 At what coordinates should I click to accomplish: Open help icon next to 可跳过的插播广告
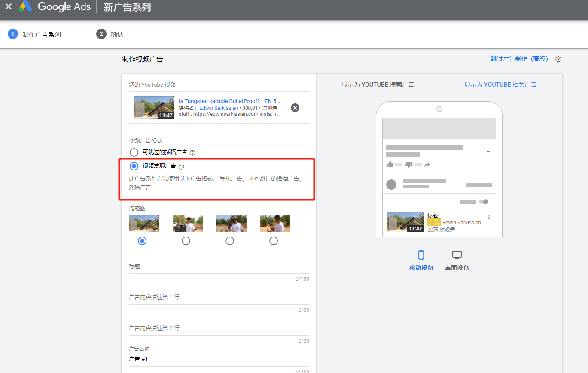[x=192, y=152]
